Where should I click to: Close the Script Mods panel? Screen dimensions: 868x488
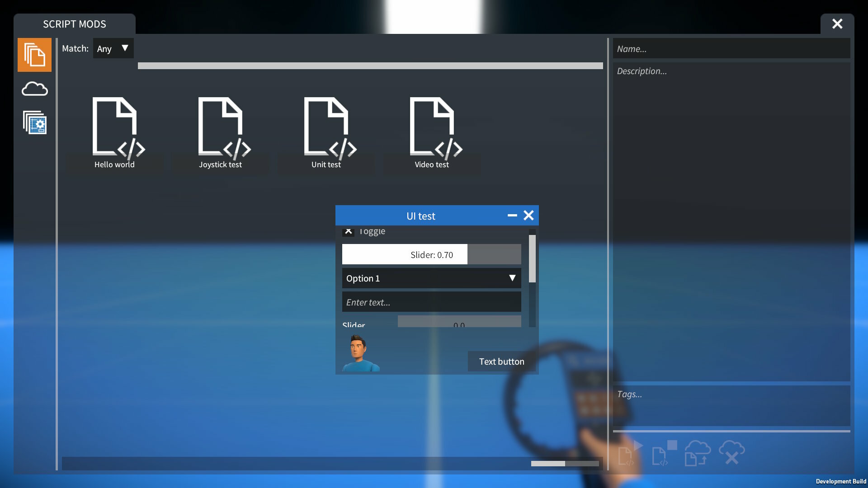(x=837, y=24)
